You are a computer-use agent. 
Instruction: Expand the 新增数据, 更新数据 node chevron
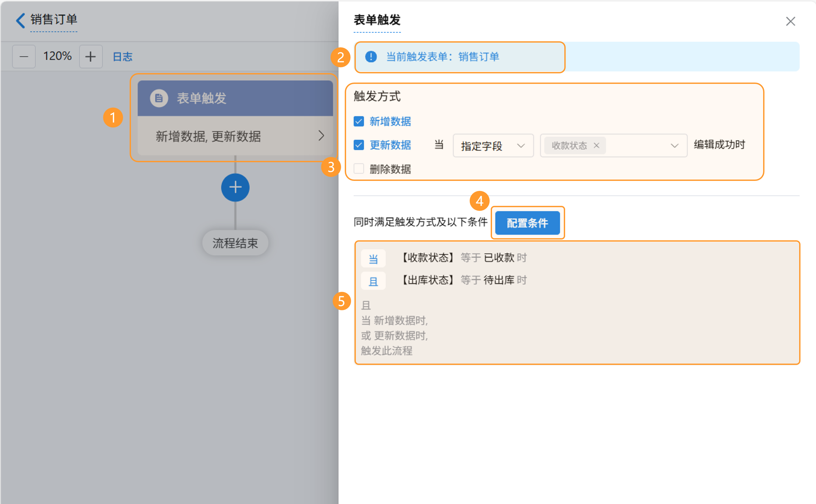click(321, 136)
